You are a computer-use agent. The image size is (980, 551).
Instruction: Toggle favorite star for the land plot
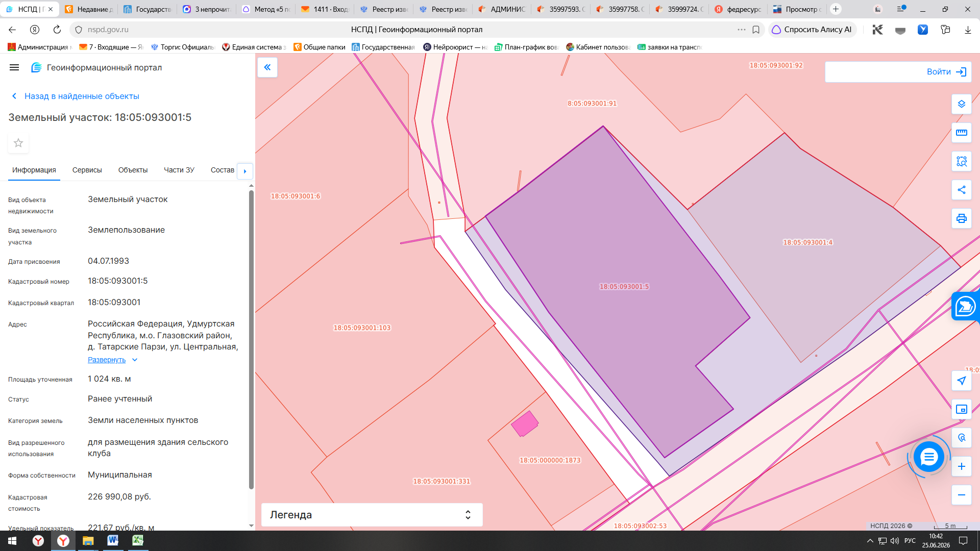coord(18,143)
